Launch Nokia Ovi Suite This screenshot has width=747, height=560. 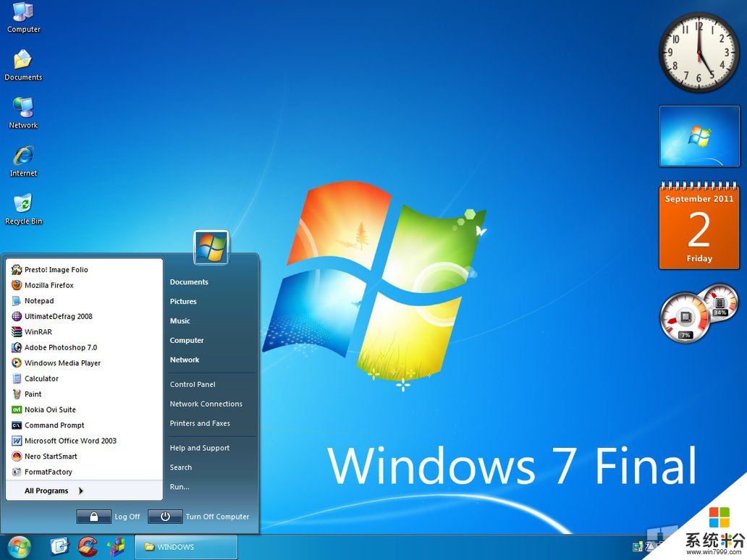click(x=84, y=410)
